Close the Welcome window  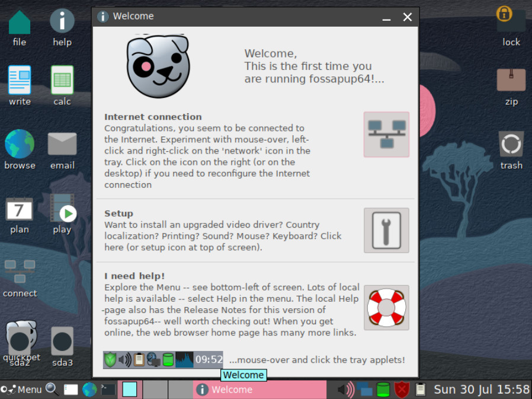pos(408,17)
